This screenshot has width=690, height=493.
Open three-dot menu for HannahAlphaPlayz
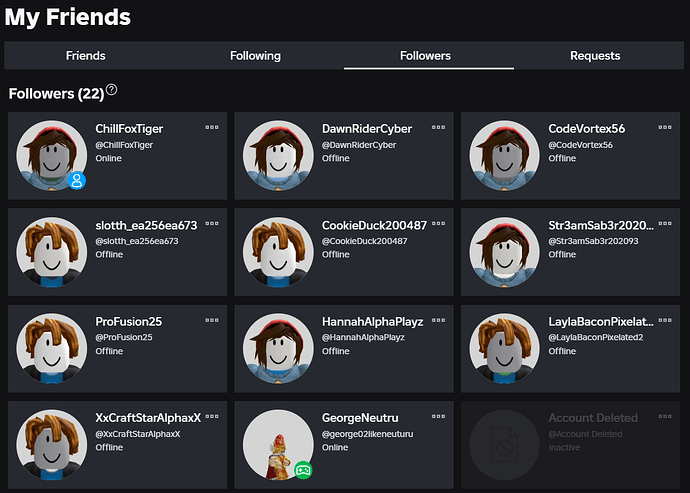pos(438,320)
